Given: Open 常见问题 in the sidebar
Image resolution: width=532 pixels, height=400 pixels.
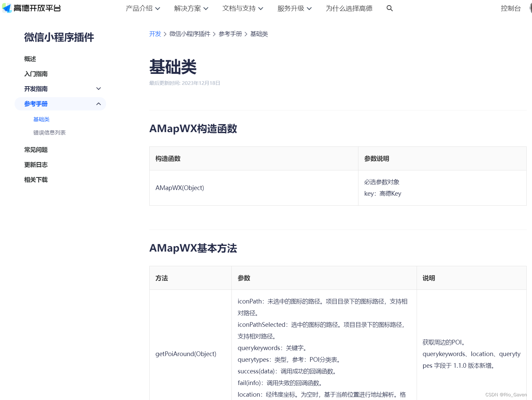Looking at the screenshot, I should coord(36,150).
